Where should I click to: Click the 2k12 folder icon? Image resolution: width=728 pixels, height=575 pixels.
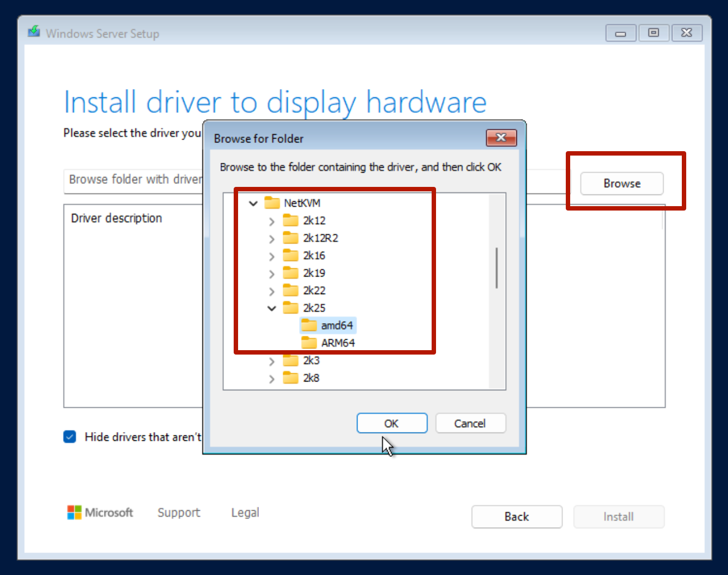coord(290,220)
